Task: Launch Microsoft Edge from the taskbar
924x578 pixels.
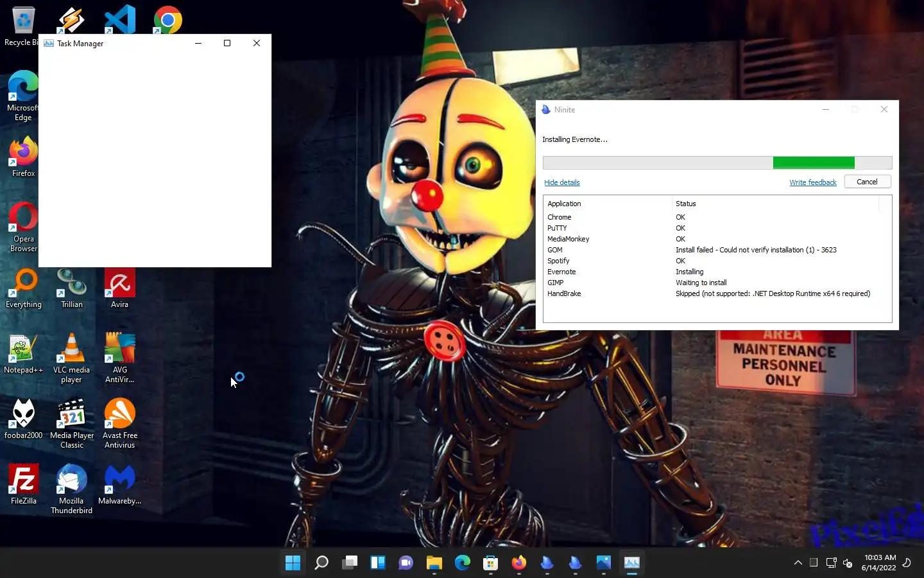Action: tap(462, 563)
